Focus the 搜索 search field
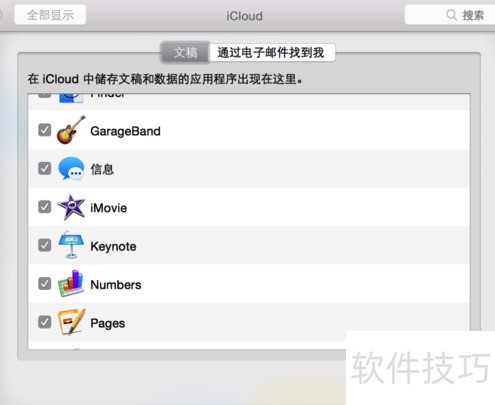Image resolution: width=495 pixels, height=405 pixels. 450,15
